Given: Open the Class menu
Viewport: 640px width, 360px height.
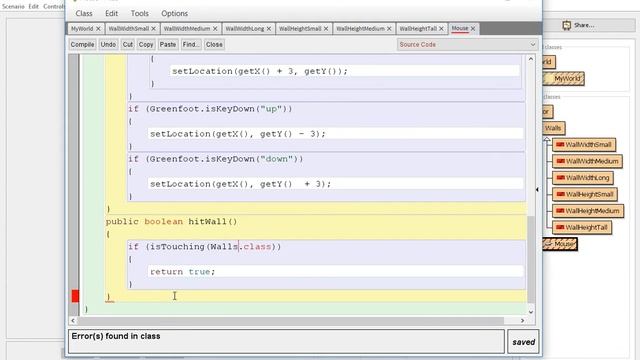Looking at the screenshot, I should click(84, 13).
